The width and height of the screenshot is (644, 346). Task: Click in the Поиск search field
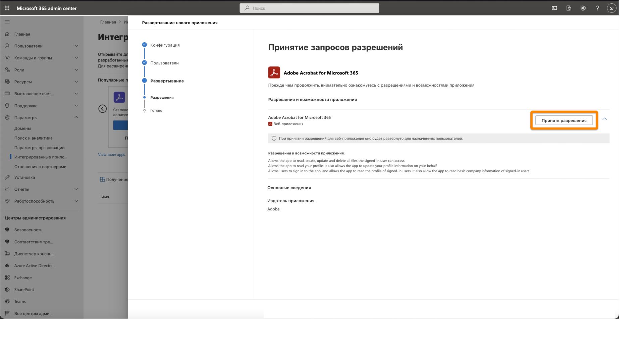coord(309,8)
